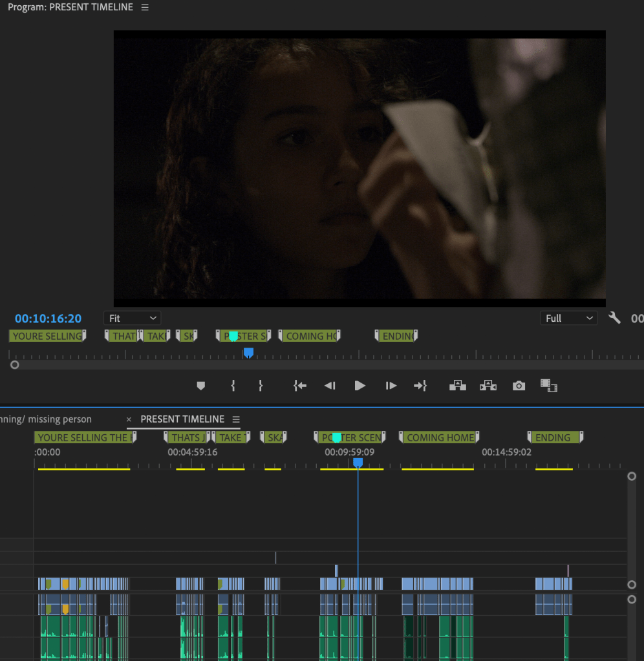
Task: Click the Add Marker button
Action: (200, 386)
